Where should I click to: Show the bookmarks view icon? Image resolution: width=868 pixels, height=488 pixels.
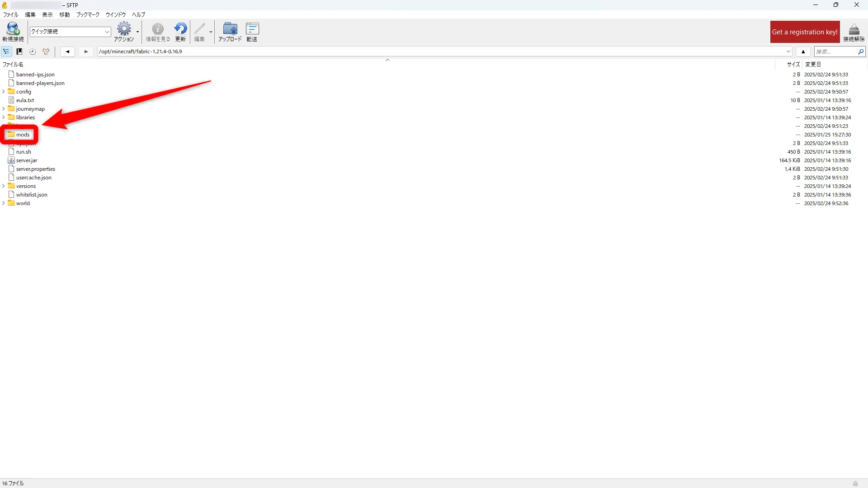point(19,52)
